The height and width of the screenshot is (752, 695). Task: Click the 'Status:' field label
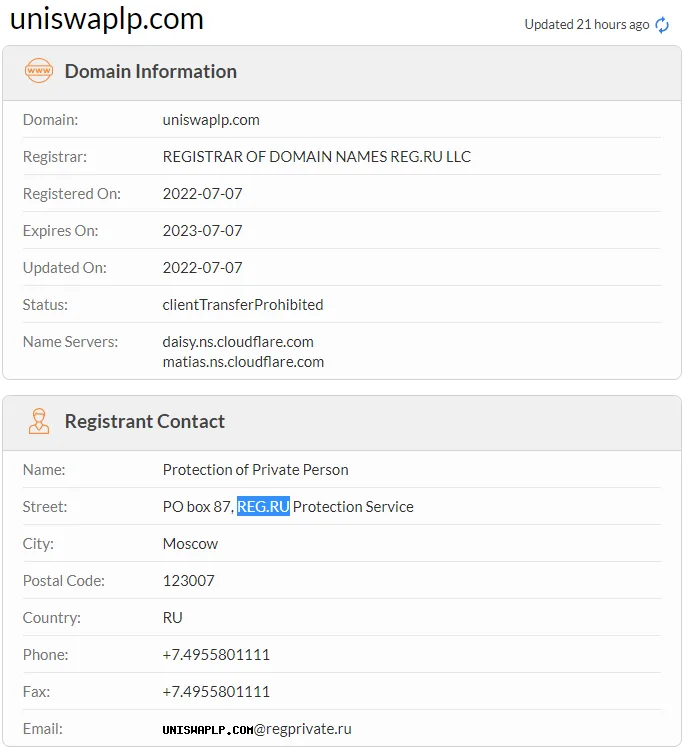45,305
